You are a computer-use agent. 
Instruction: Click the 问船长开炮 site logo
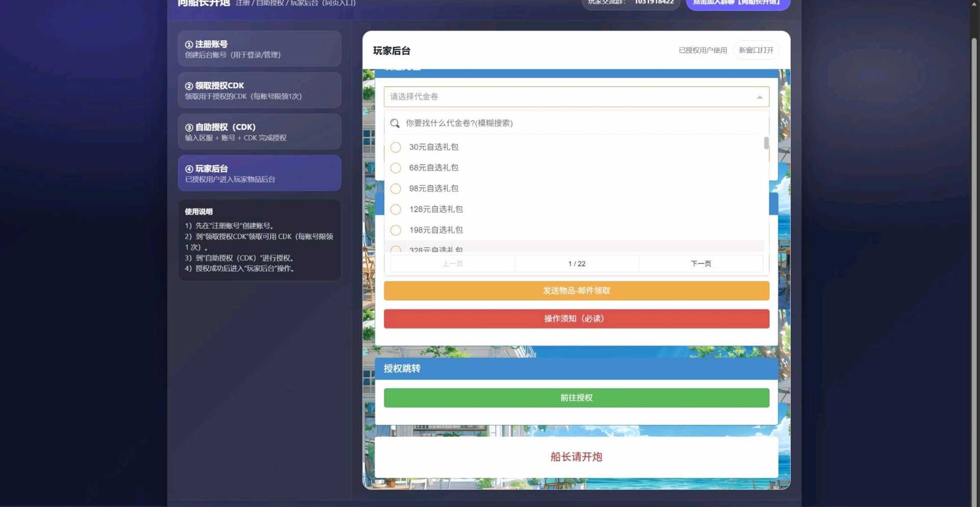coord(202,3)
